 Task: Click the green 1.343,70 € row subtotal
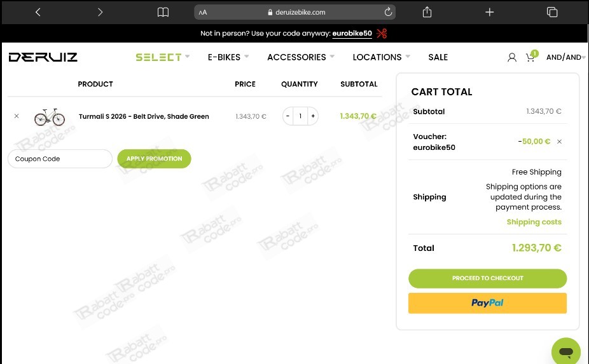tap(358, 116)
